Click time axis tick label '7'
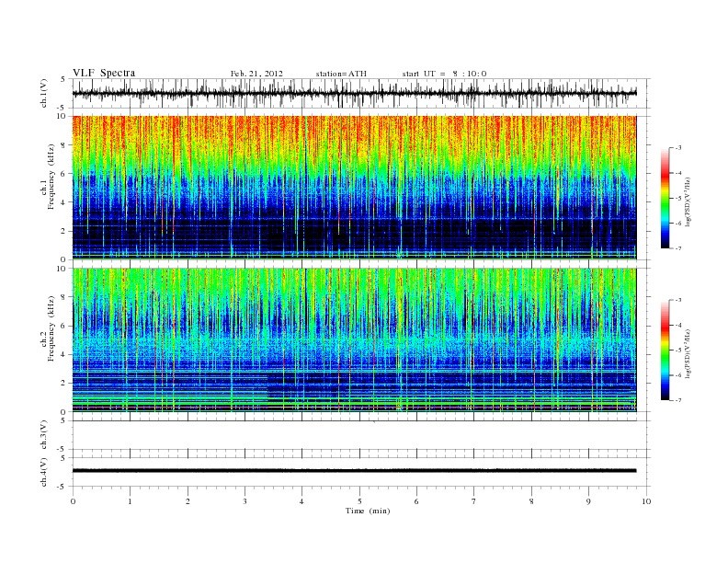This screenshot has height=563, width=728. (474, 501)
